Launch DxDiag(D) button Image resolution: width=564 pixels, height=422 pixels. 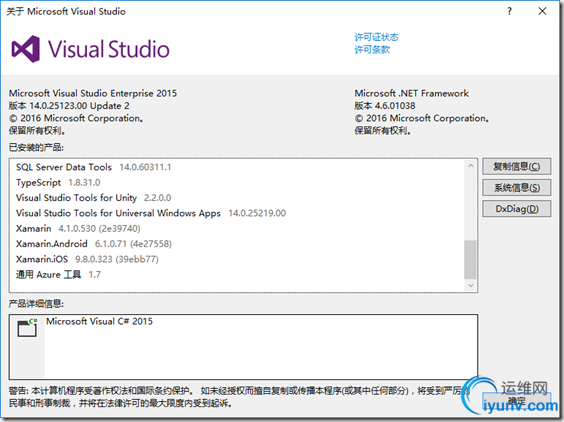[516, 209]
